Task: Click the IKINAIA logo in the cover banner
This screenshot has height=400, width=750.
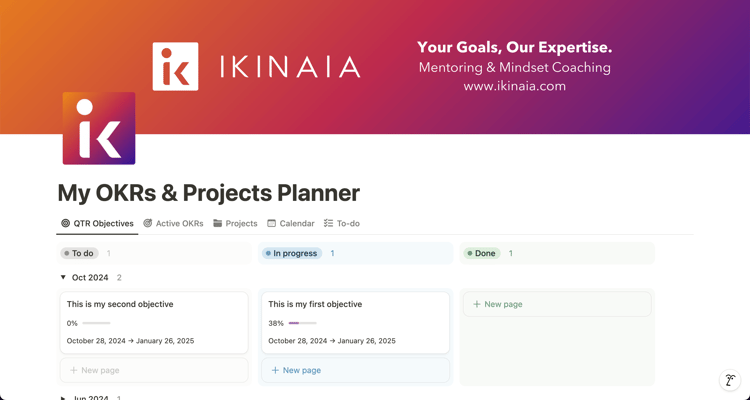Action: coord(256,67)
